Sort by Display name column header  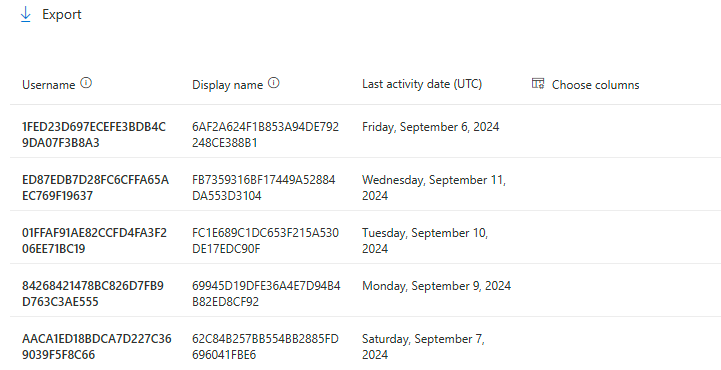point(228,85)
